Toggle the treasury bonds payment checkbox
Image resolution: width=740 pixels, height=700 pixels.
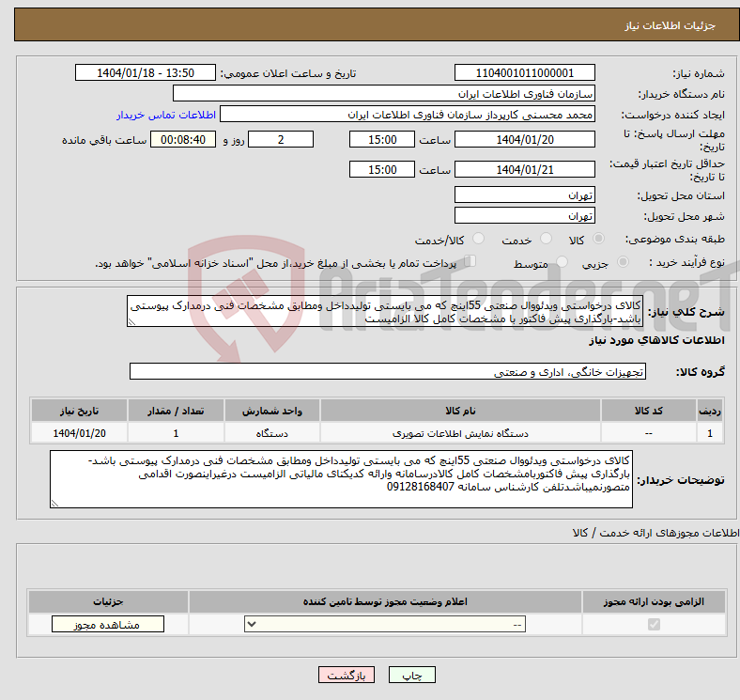point(470,261)
